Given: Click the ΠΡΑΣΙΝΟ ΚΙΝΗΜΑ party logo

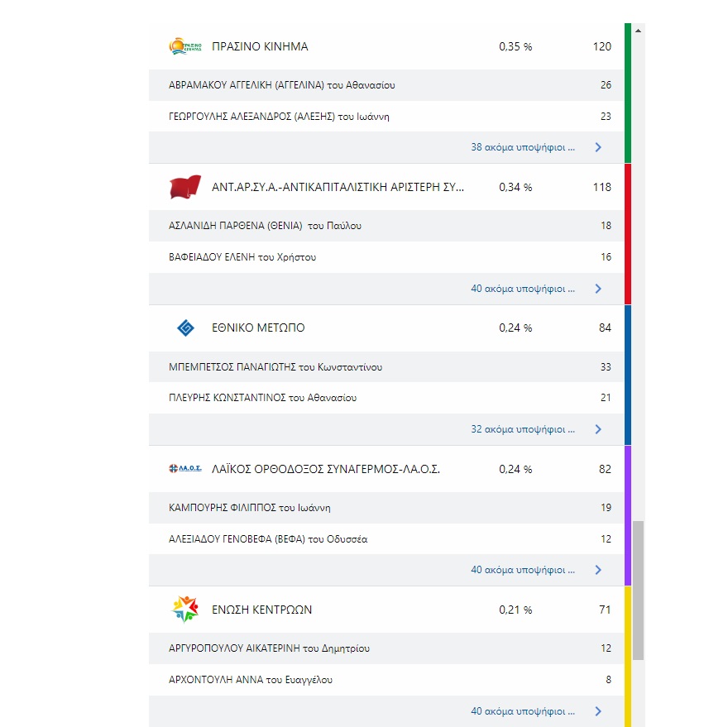Looking at the screenshot, I should pos(185,47).
